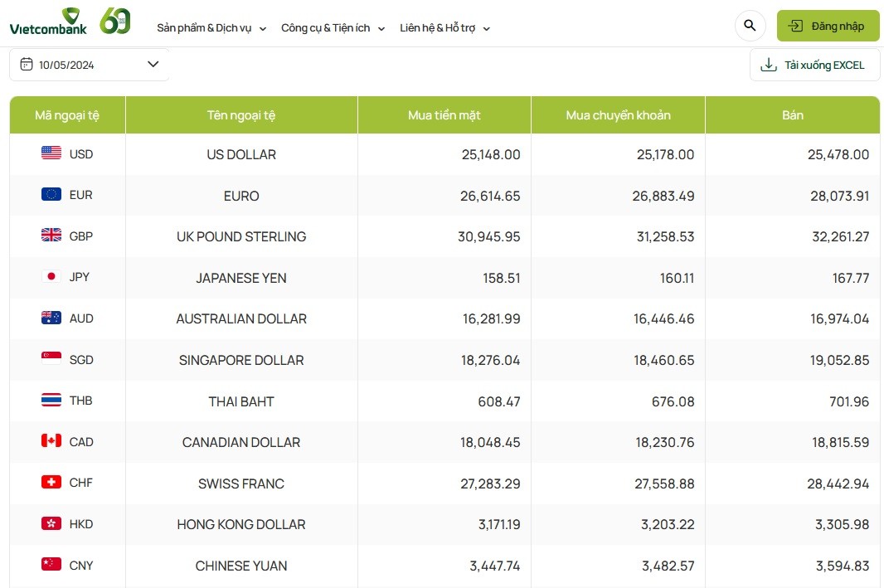Click the calendar icon in date picker
Viewport: 884px width, 588px height.
tap(26, 65)
